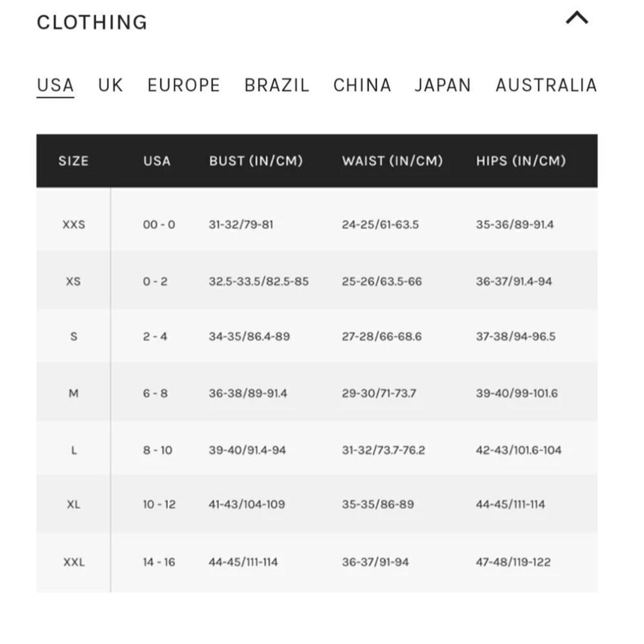Click the S waist value 27-28/66-68.6
644x644 pixels.
point(382,337)
